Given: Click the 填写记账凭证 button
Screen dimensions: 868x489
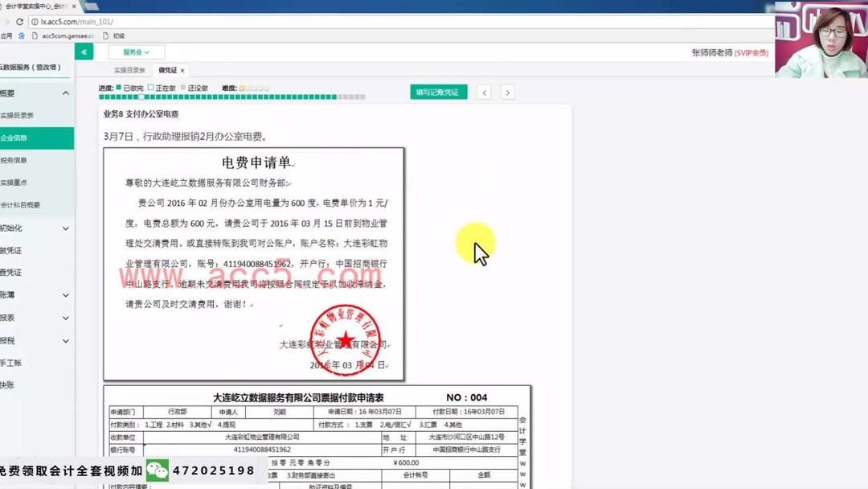Looking at the screenshot, I should (438, 92).
